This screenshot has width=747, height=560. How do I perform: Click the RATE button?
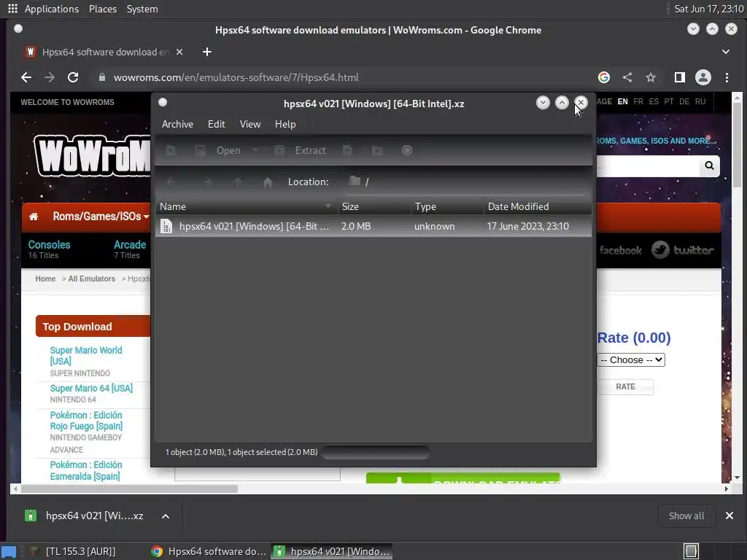coord(625,386)
